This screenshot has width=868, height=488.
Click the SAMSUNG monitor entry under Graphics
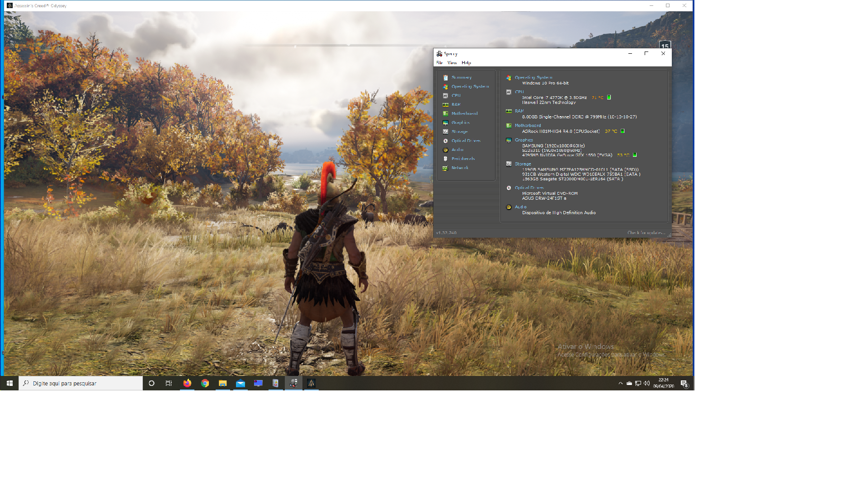click(553, 145)
